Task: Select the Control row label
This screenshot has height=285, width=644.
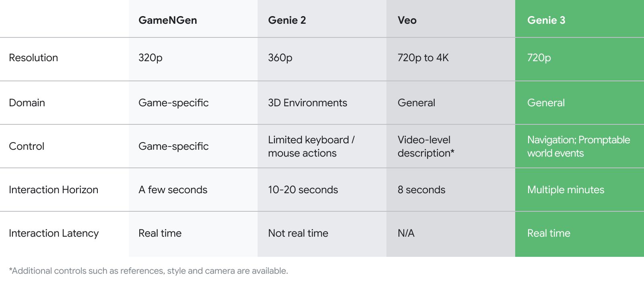Action: click(27, 146)
